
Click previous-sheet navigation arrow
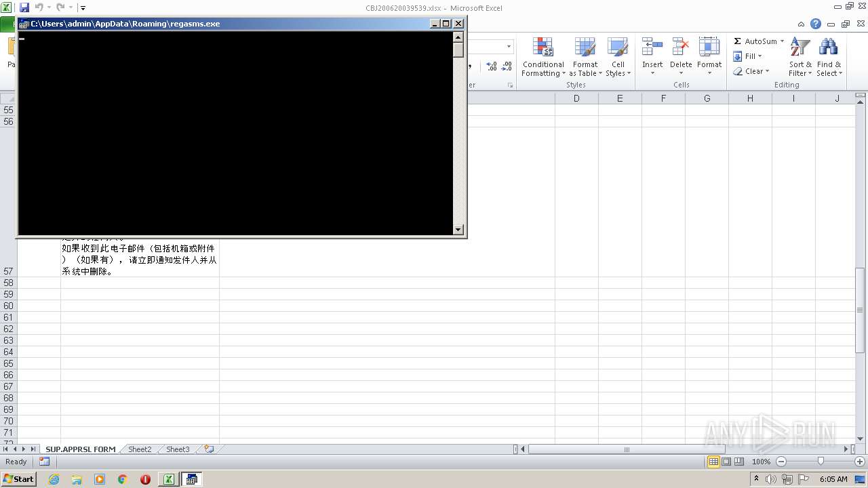coord(15,449)
